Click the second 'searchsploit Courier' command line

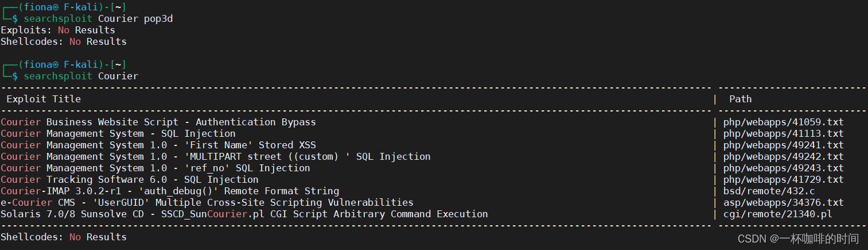click(x=81, y=76)
